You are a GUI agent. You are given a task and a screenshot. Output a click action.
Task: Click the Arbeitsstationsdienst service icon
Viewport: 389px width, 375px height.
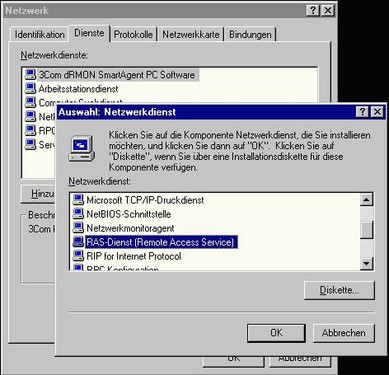(x=30, y=88)
